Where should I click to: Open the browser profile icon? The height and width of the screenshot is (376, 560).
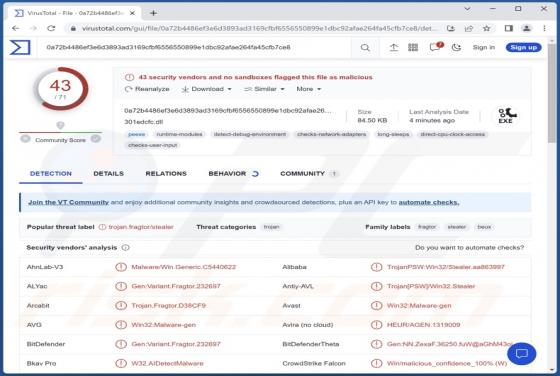[526, 28]
